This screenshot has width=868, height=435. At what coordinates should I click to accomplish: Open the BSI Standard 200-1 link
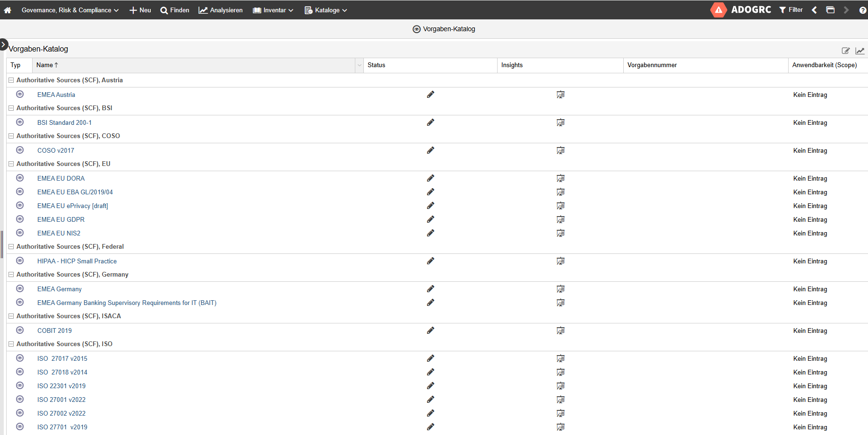click(x=64, y=123)
